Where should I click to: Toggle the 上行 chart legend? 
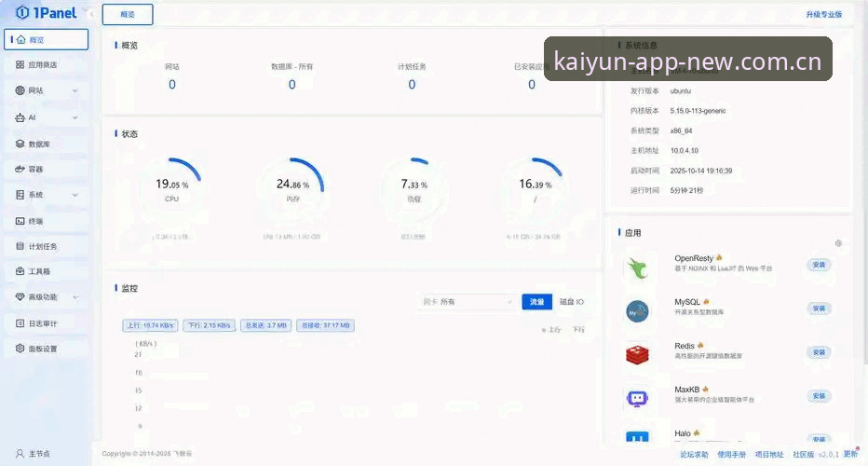(551, 330)
